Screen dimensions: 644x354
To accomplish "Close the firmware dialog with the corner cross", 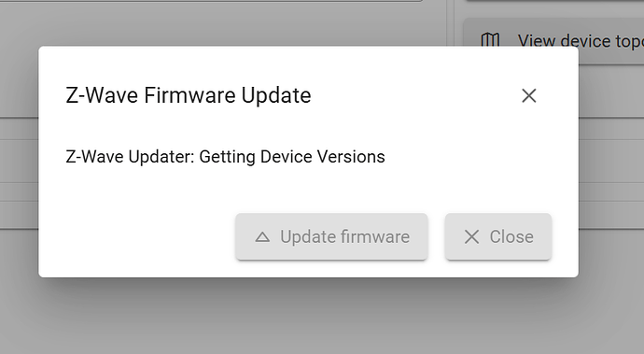I will (528, 96).
